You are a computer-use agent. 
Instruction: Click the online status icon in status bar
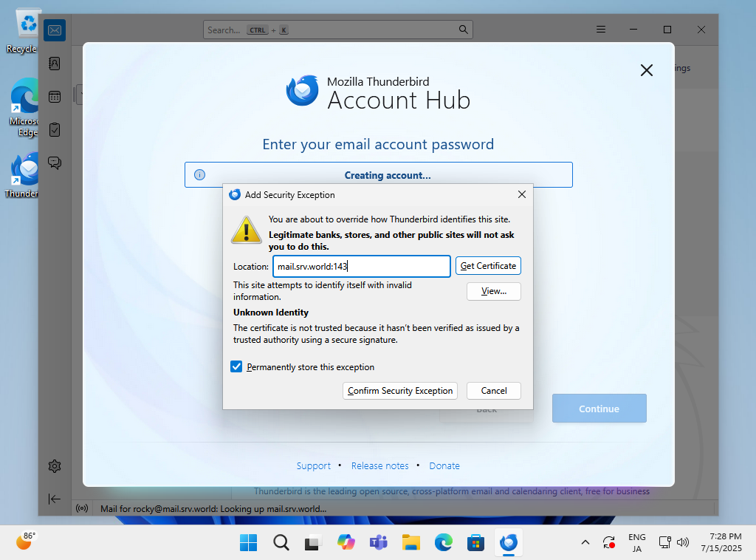coord(82,508)
